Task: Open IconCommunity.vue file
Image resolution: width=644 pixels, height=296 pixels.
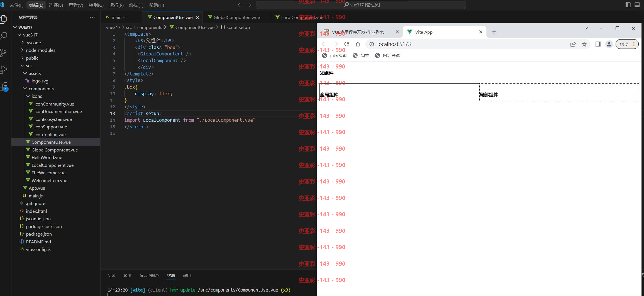Action: (x=56, y=104)
